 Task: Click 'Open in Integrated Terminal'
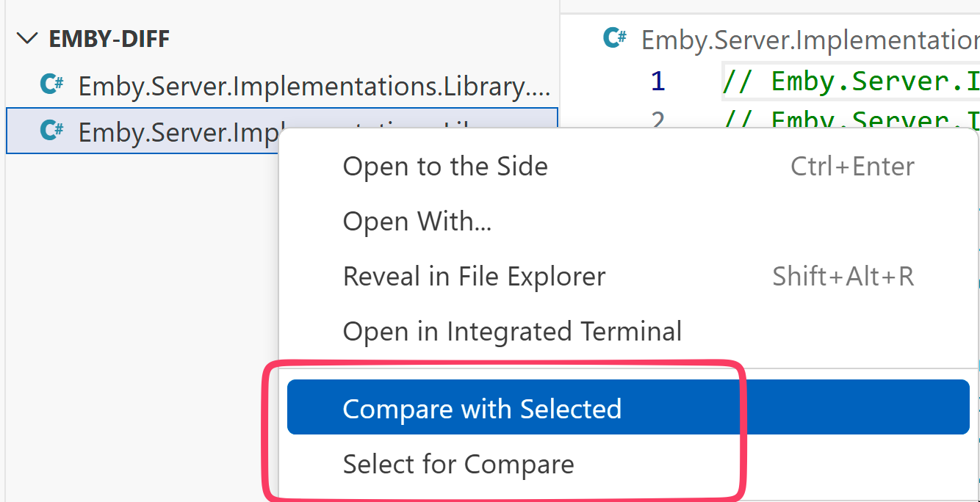(x=512, y=331)
